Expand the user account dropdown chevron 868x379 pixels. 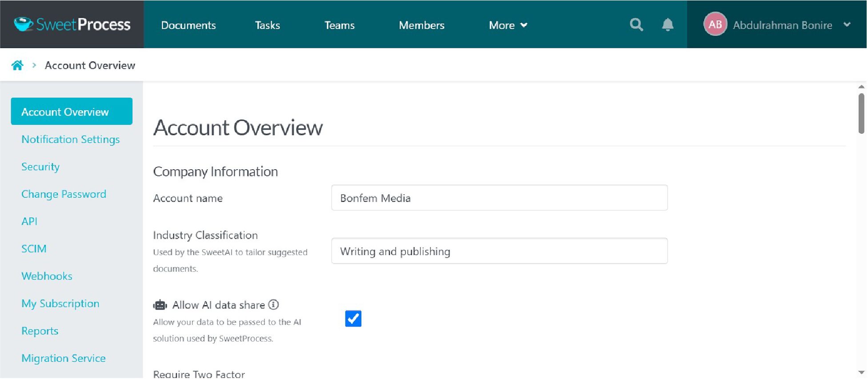pos(847,24)
